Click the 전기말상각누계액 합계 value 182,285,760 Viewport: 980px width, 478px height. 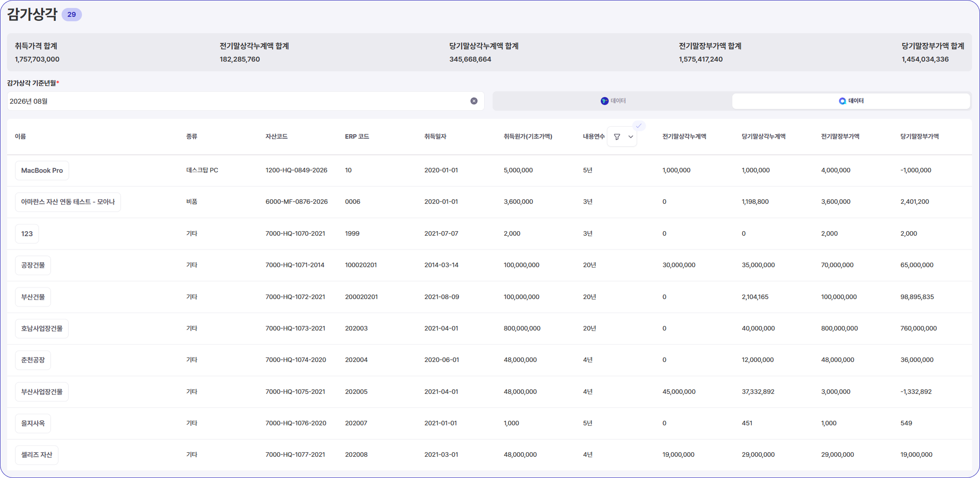(x=240, y=59)
